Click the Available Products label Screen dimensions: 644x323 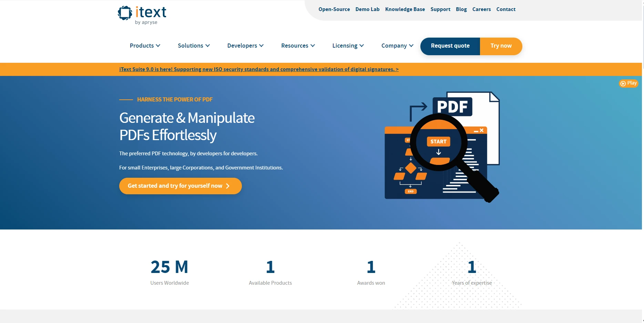[270, 283]
